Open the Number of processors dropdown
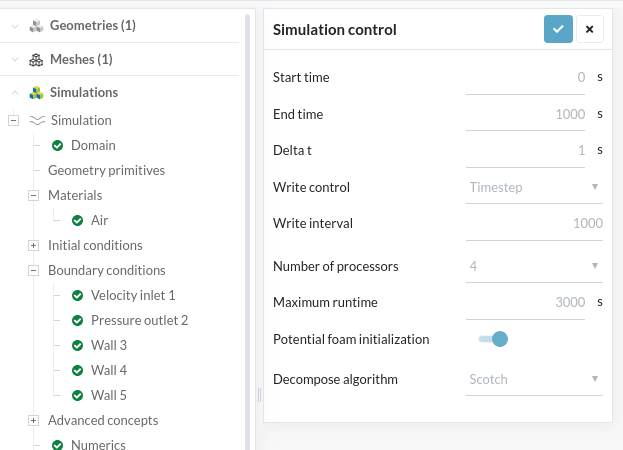The image size is (623, 450). point(534,266)
